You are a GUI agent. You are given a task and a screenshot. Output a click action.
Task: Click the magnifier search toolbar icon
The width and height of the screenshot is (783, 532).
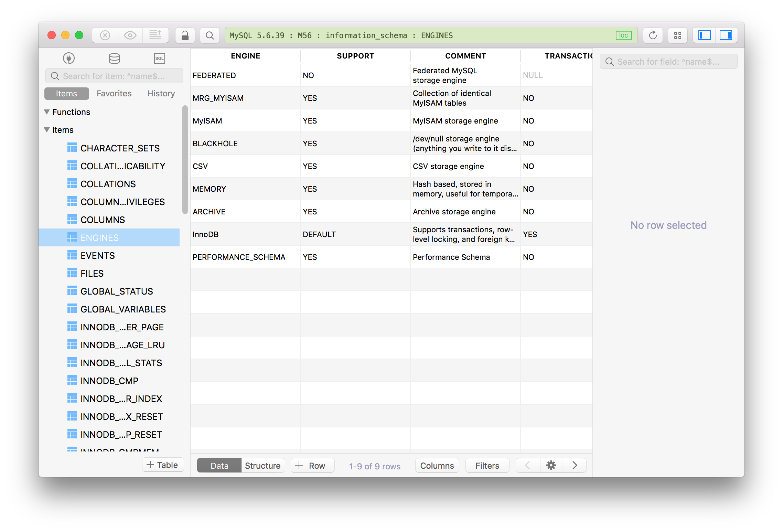coord(210,35)
